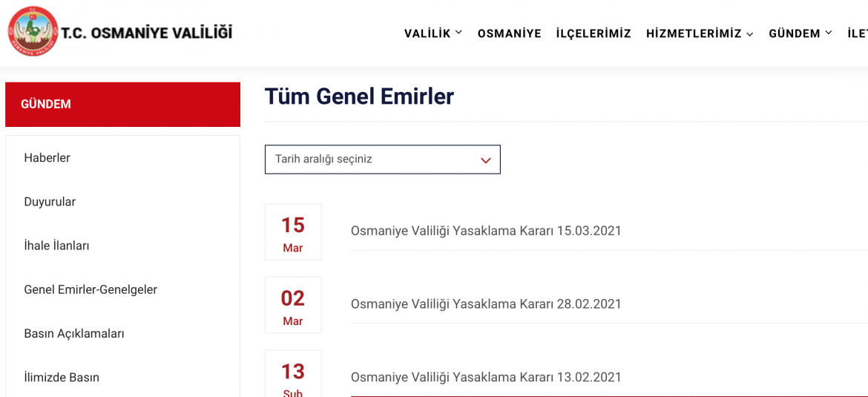Open Genel Emirler-Genelgeler sidebar item

(x=91, y=289)
